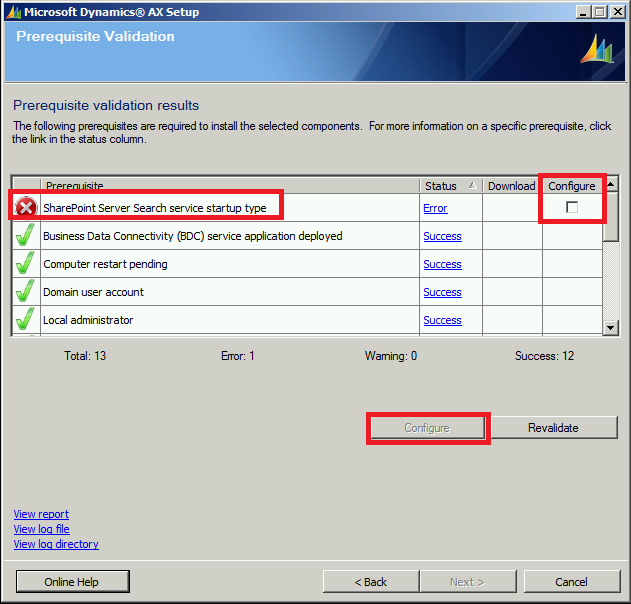631x604 pixels.
Task: Open the View log directory link
Action: tap(56, 544)
